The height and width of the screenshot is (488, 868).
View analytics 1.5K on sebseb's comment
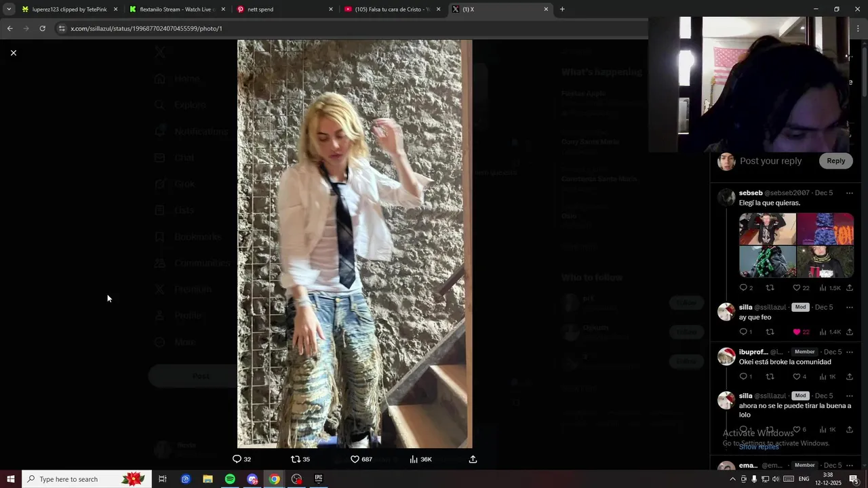[823, 287]
